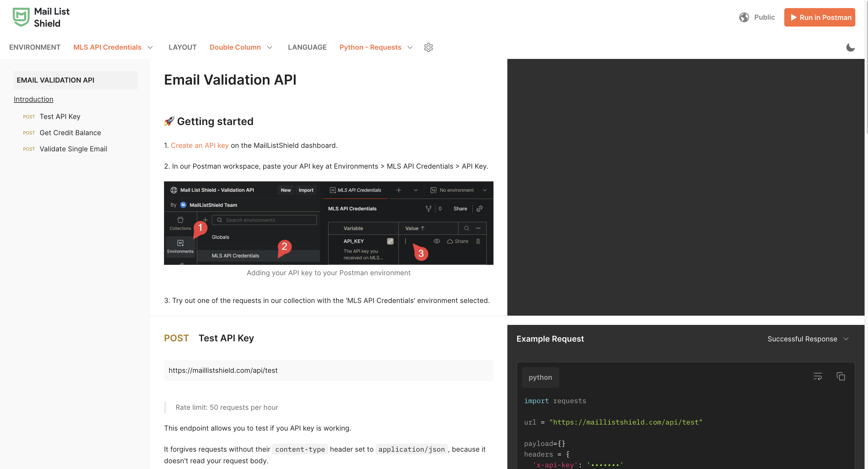The width and height of the screenshot is (868, 469).
Task: Click the Postman environment screenshot image
Action: (329, 223)
